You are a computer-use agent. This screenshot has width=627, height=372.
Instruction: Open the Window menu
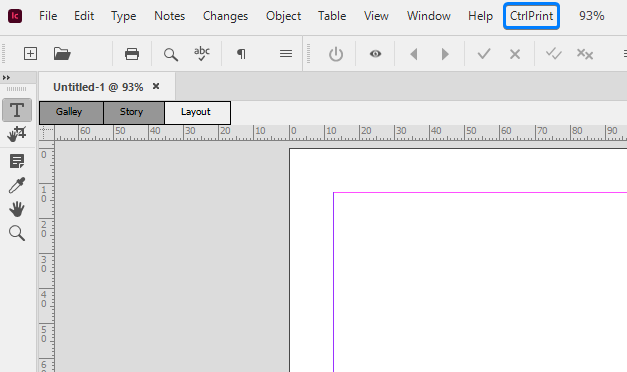429,16
